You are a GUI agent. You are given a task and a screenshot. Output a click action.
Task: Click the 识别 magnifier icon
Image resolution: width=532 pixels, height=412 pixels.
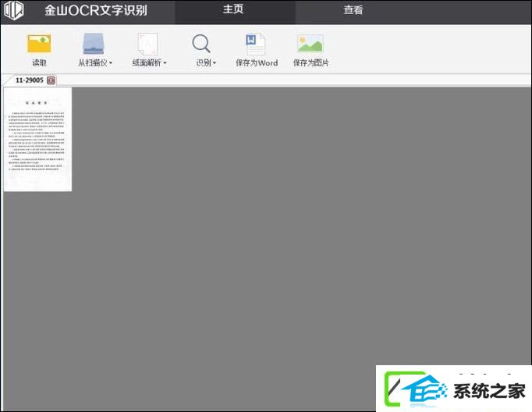click(x=201, y=44)
